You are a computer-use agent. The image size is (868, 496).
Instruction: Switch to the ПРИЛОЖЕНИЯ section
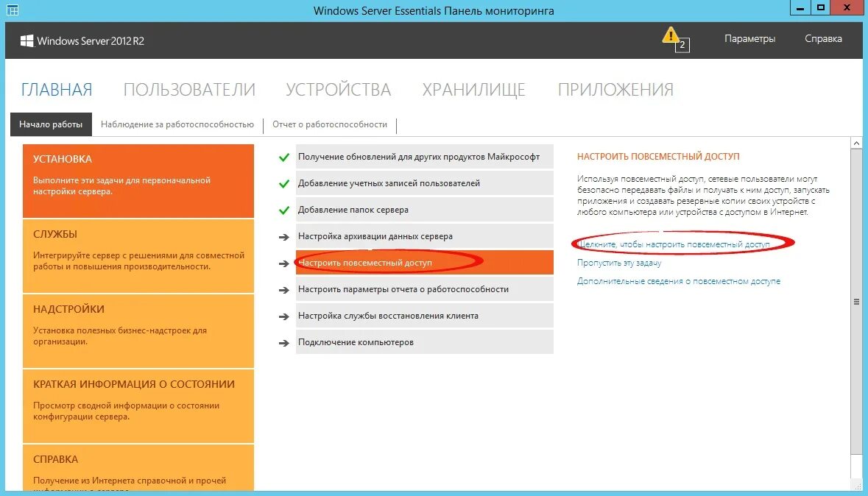(615, 90)
